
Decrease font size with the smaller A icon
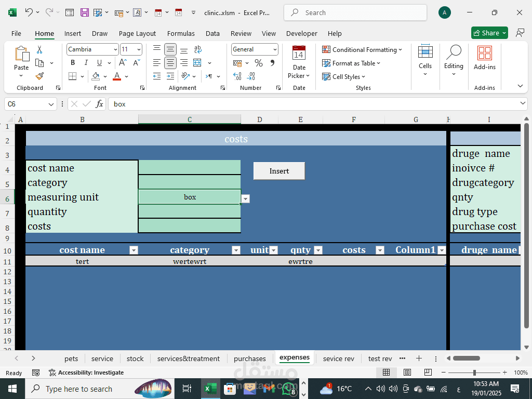[137, 62]
